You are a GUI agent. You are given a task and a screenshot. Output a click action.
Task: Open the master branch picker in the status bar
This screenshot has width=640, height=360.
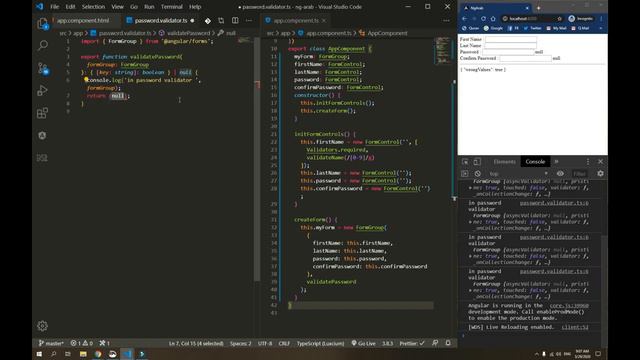(51, 343)
